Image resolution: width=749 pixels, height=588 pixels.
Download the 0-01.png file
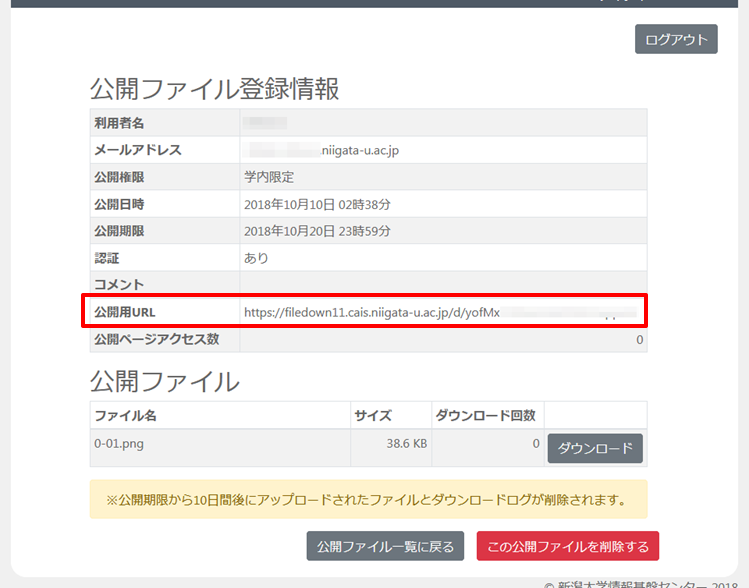click(x=595, y=448)
